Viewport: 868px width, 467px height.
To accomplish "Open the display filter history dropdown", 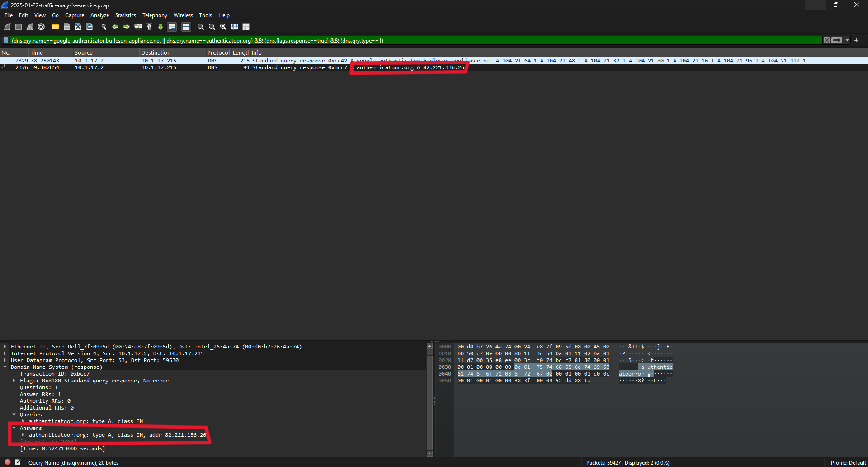I will pos(847,41).
